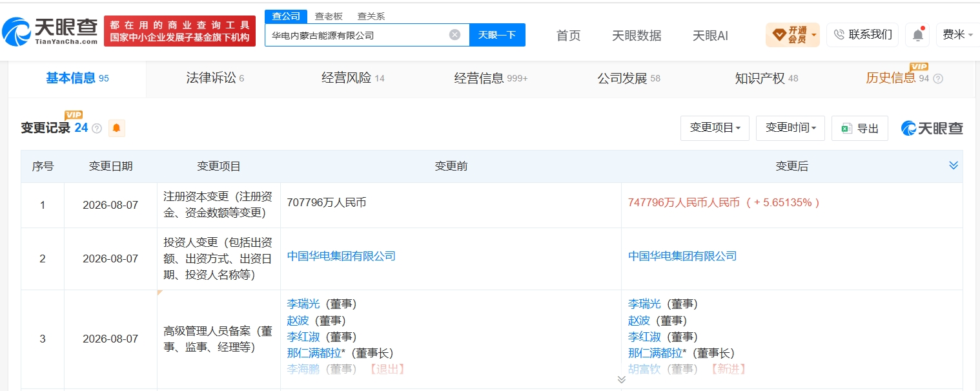The width and height of the screenshot is (980, 391).
Task: Click the change record alert bell icon
Action: point(116,128)
